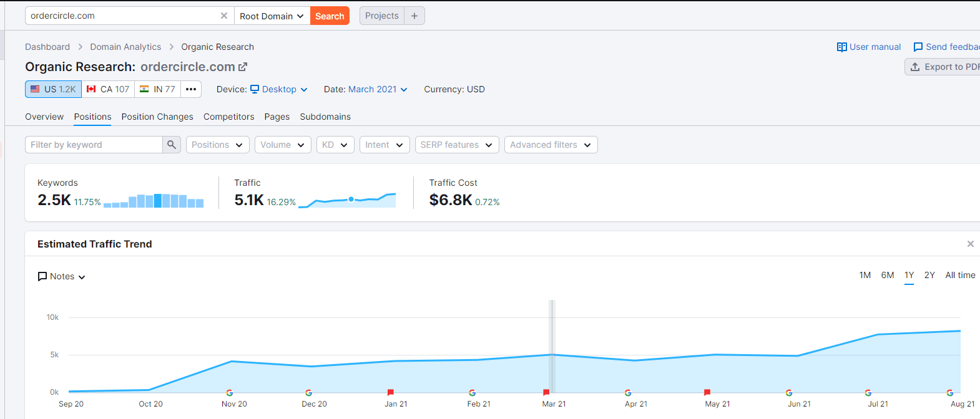
Task: Set chart range to 2Y
Action: (x=930, y=275)
